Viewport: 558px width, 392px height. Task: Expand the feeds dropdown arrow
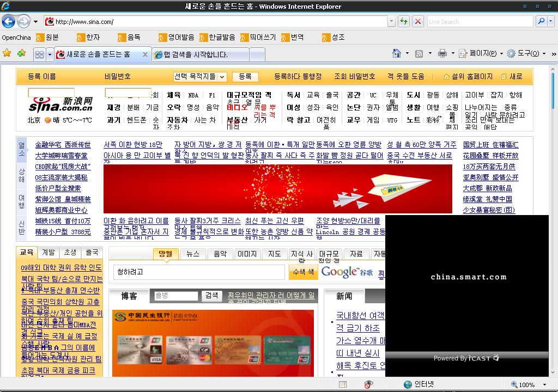pyautogui.click(x=430, y=53)
